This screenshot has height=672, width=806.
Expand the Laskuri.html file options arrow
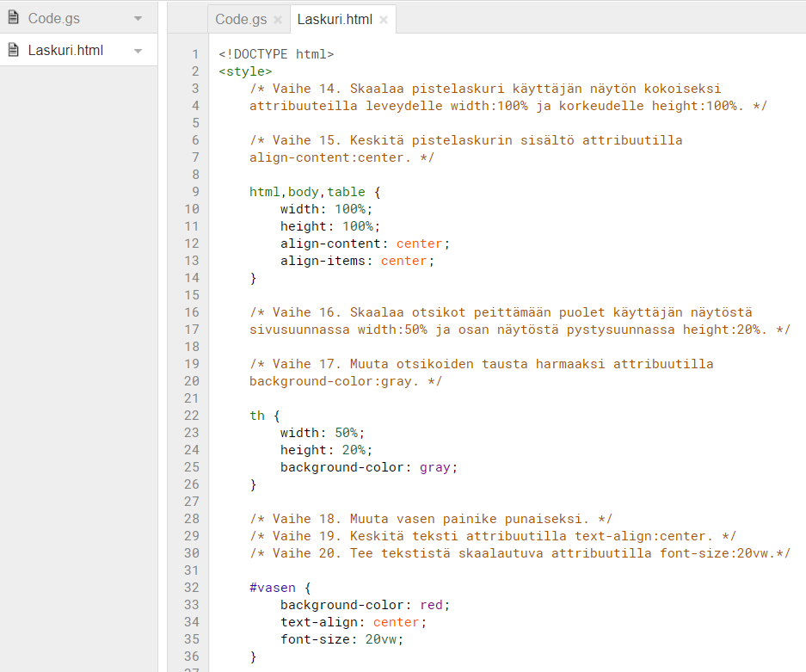138,51
